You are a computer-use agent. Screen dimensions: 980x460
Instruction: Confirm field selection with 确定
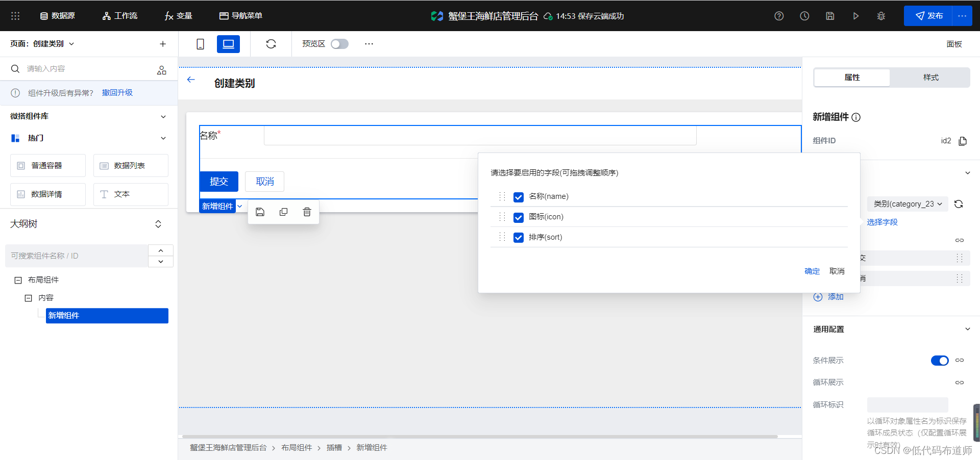tap(812, 271)
